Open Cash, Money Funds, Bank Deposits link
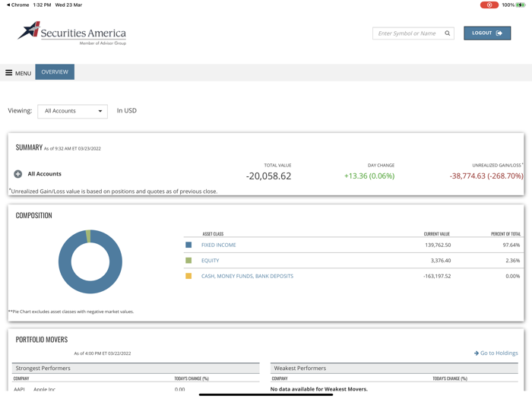Viewport: 532px width, 399px height. coord(247,276)
